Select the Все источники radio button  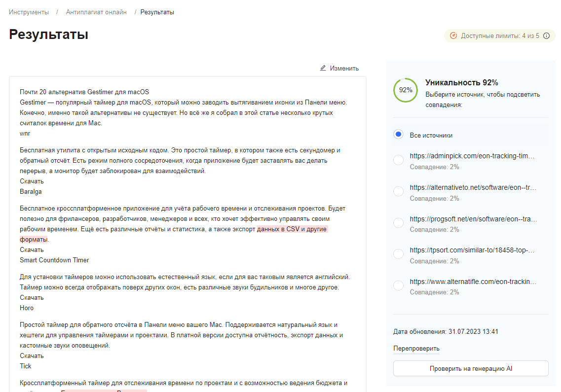coord(398,135)
